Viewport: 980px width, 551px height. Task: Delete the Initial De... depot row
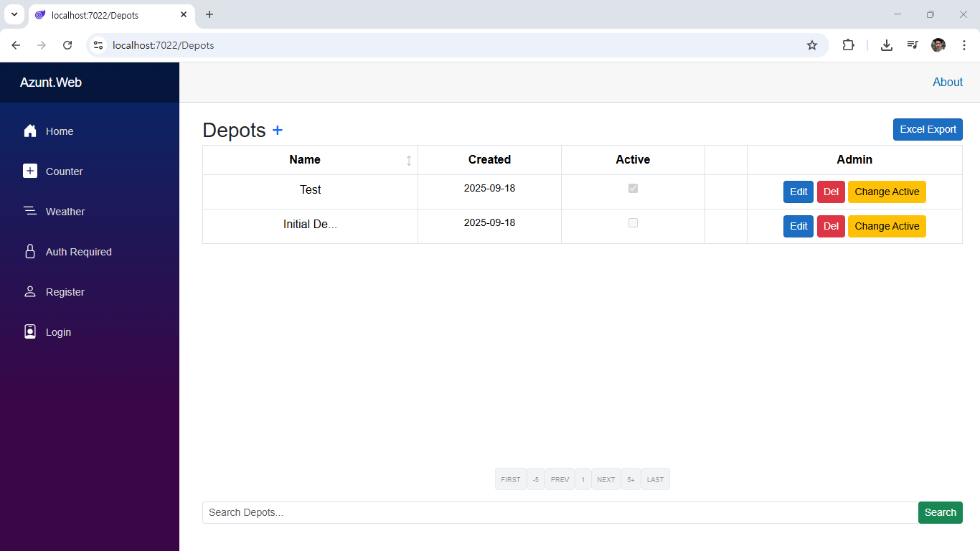[x=831, y=227]
